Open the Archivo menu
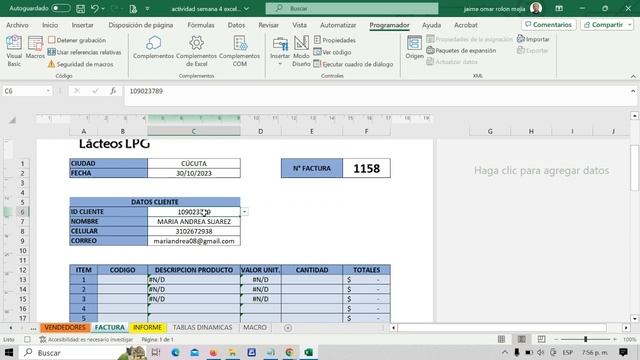The height and width of the screenshot is (360, 640). pyautogui.click(x=17, y=25)
